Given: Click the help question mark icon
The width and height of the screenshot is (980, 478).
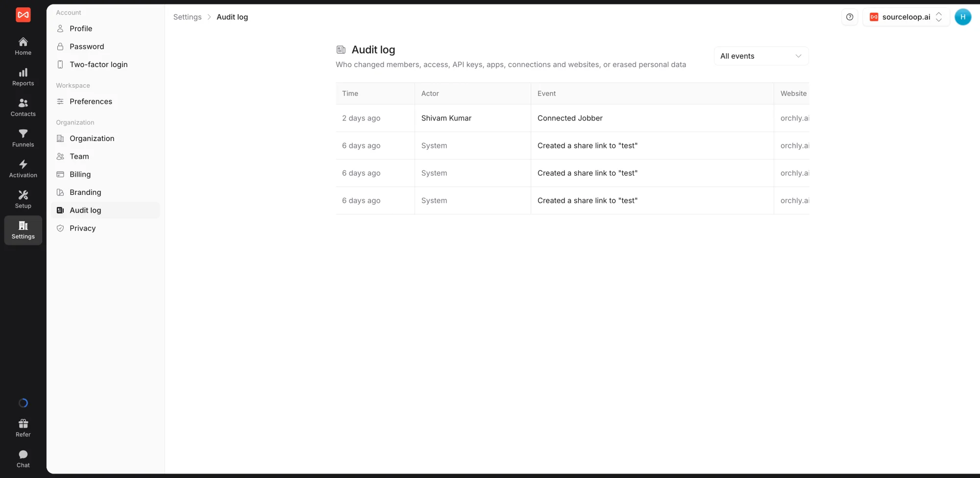Looking at the screenshot, I should pyautogui.click(x=850, y=17).
